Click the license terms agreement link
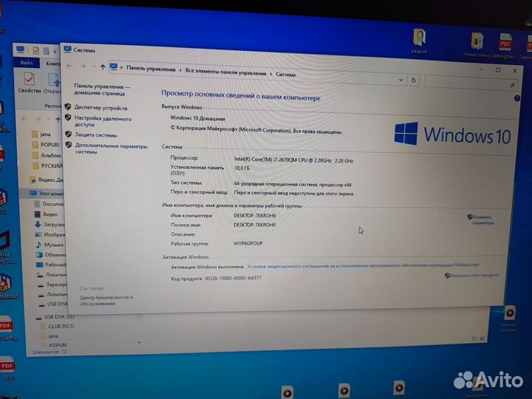 click(363, 265)
